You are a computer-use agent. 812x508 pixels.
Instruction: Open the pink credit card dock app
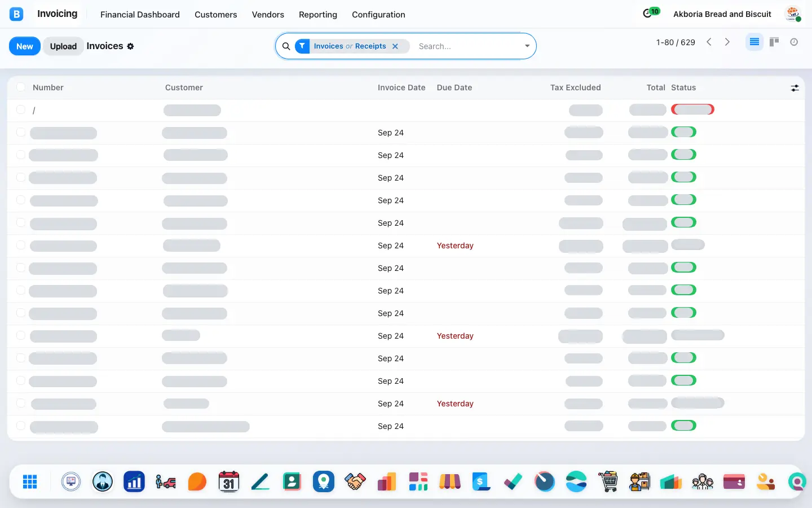tap(734, 481)
